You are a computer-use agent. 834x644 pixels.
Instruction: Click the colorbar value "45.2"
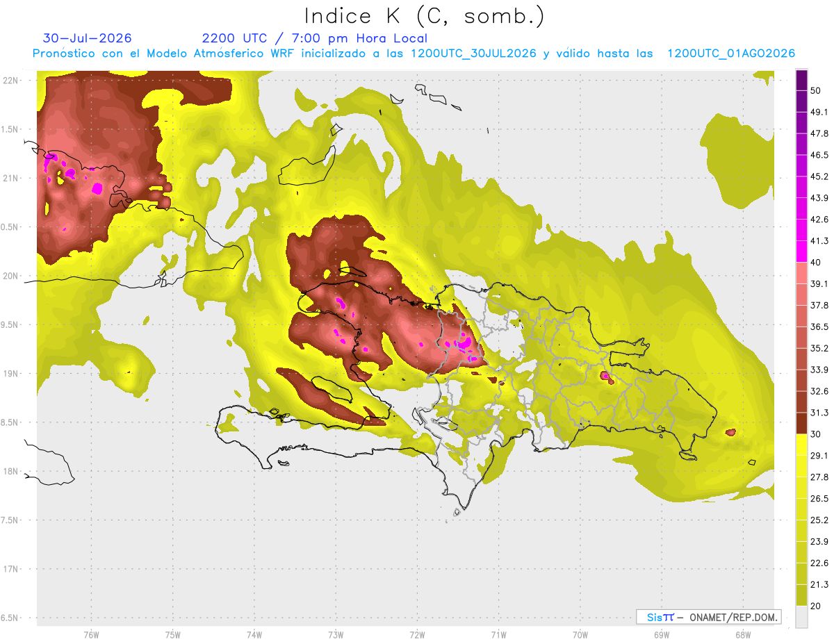click(819, 176)
